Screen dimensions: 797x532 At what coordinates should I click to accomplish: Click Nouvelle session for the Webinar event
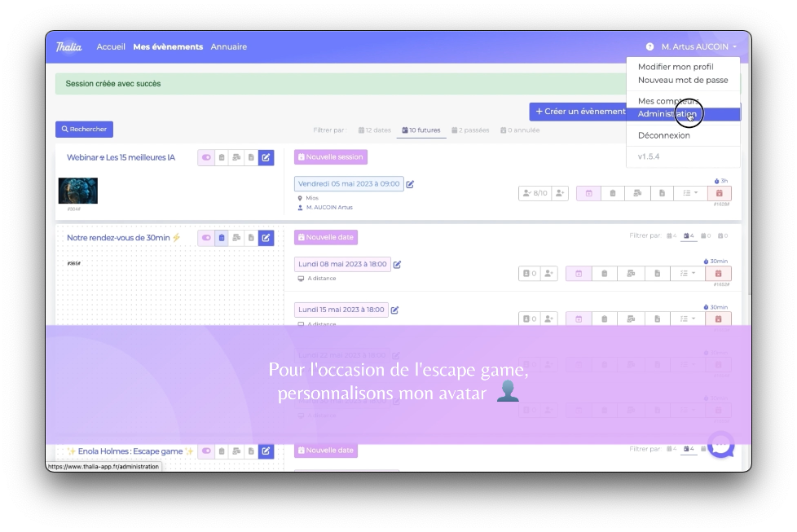330,156
